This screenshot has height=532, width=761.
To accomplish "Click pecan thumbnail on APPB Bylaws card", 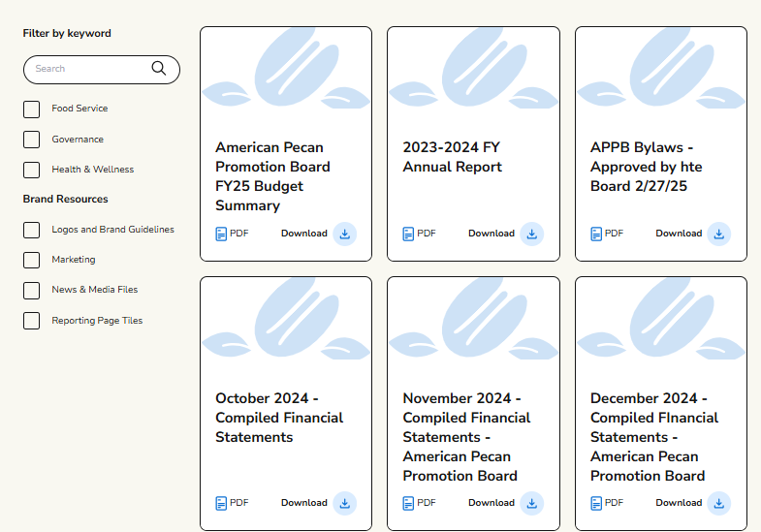I will [661, 68].
